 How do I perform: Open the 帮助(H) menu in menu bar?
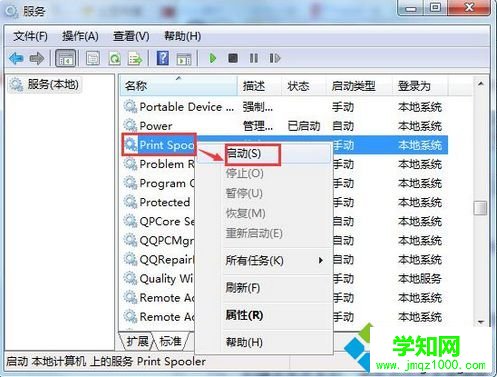point(182,36)
